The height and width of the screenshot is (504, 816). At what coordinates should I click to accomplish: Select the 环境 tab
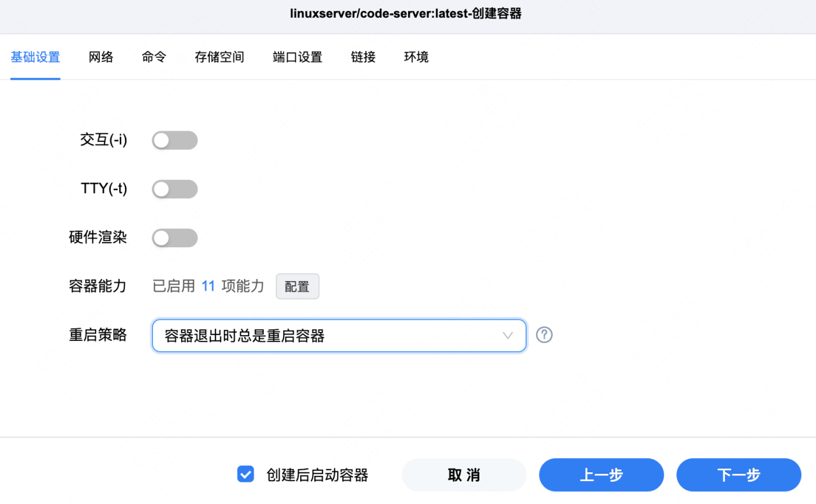[416, 57]
